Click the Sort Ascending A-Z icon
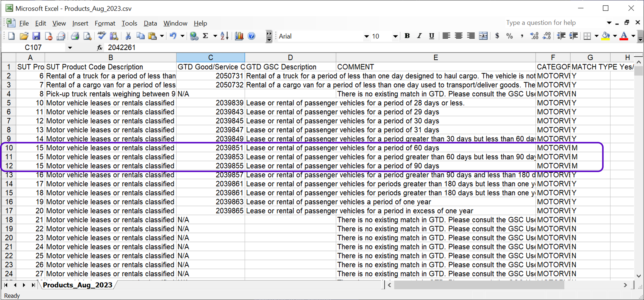 224,36
